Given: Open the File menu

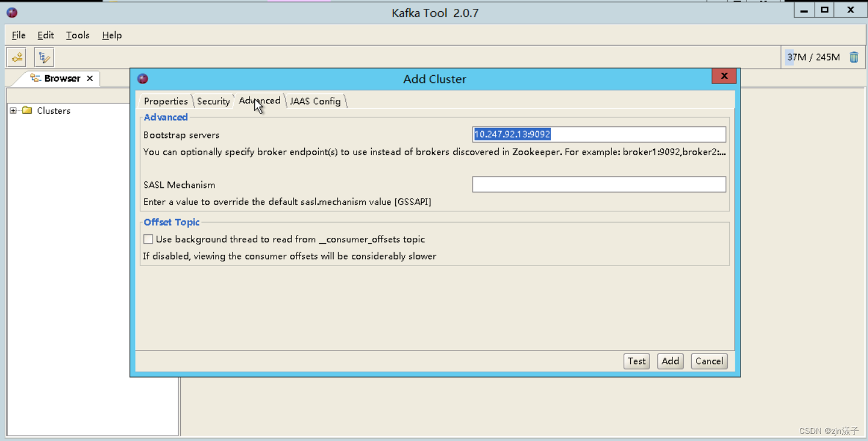Looking at the screenshot, I should point(19,35).
